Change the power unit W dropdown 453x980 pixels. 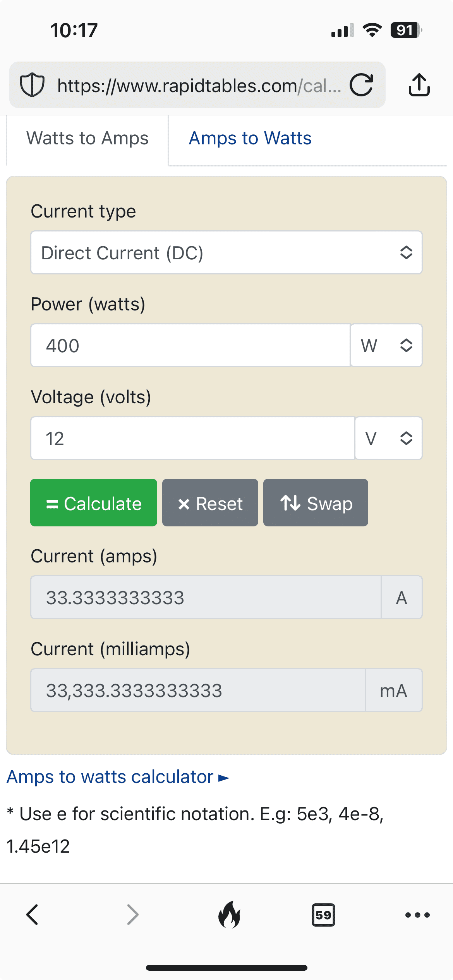point(386,345)
